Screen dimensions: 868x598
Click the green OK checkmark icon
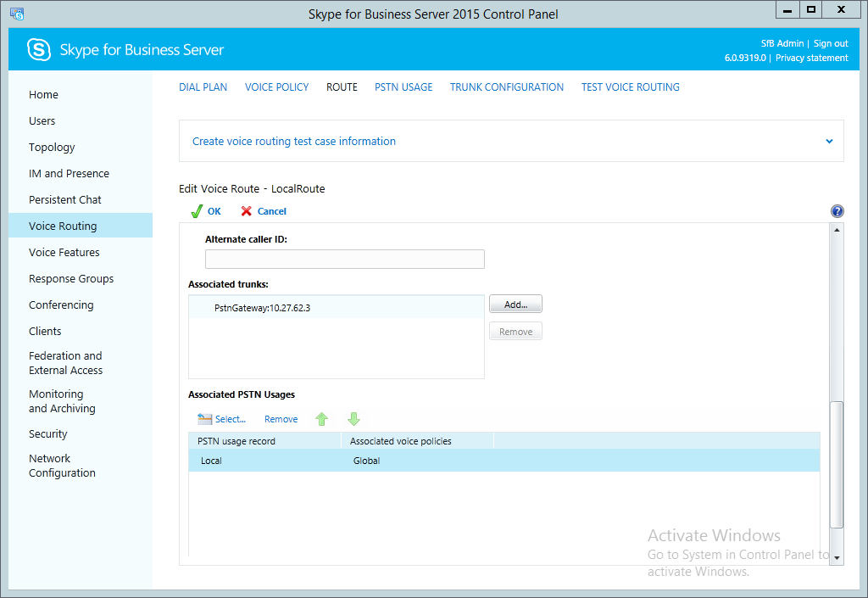point(196,211)
